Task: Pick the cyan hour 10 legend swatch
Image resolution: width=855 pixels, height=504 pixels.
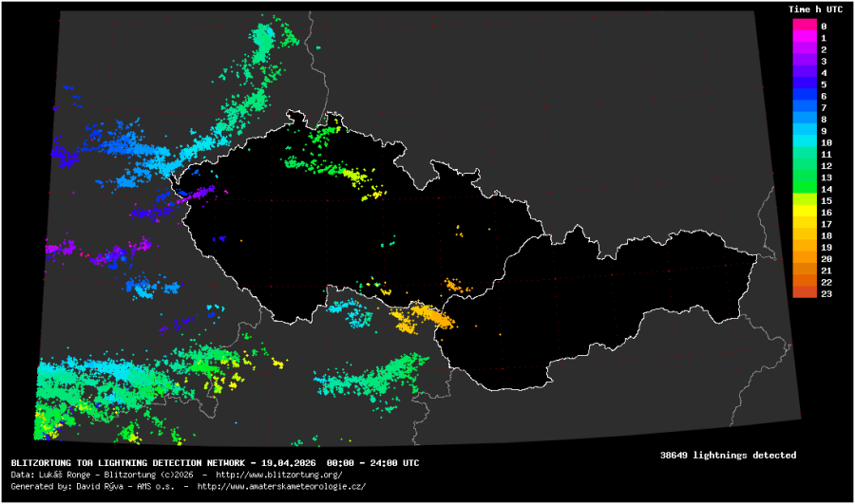Action: click(804, 142)
